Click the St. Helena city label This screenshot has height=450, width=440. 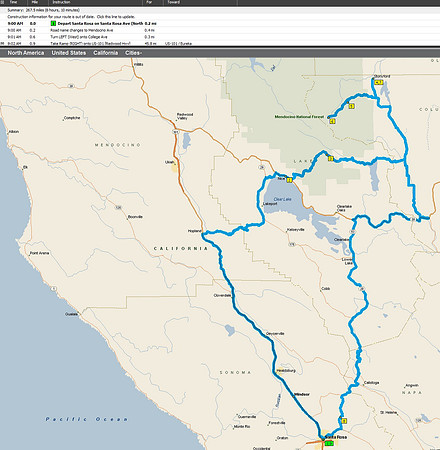click(x=389, y=412)
